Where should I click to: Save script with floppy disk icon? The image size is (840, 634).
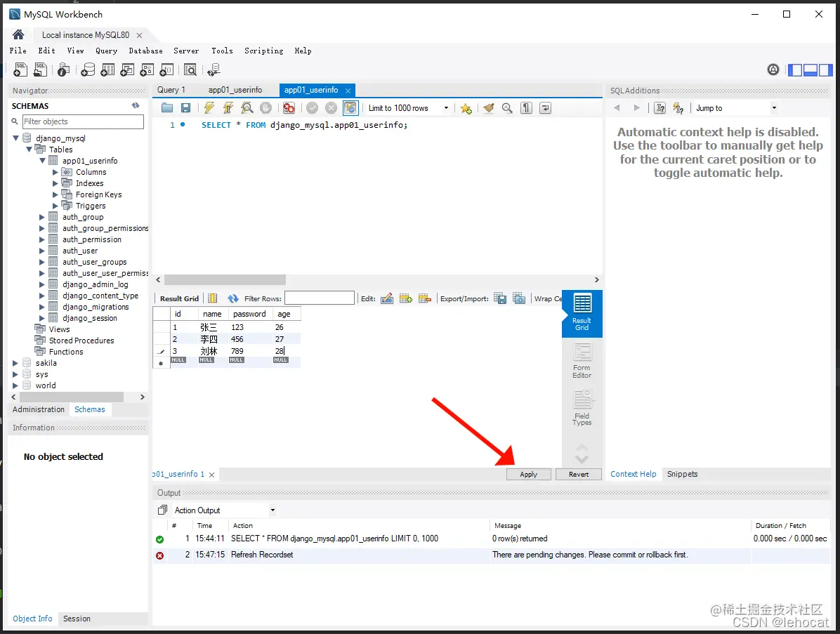pos(186,108)
